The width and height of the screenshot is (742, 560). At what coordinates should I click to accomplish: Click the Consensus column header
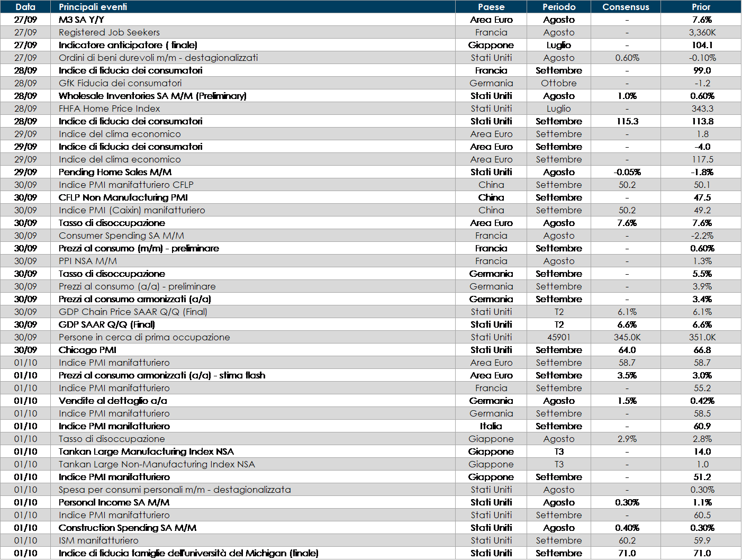click(x=626, y=7)
